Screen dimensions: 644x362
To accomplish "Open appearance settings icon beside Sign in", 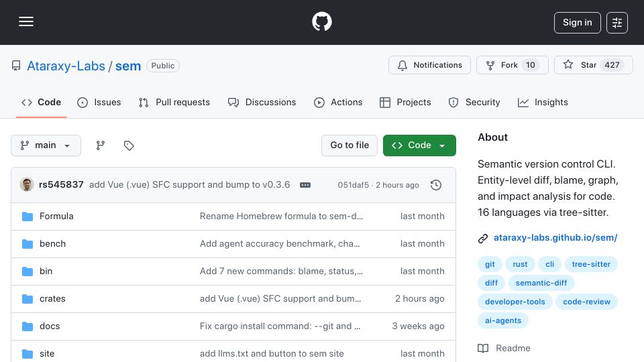I will coord(617,23).
